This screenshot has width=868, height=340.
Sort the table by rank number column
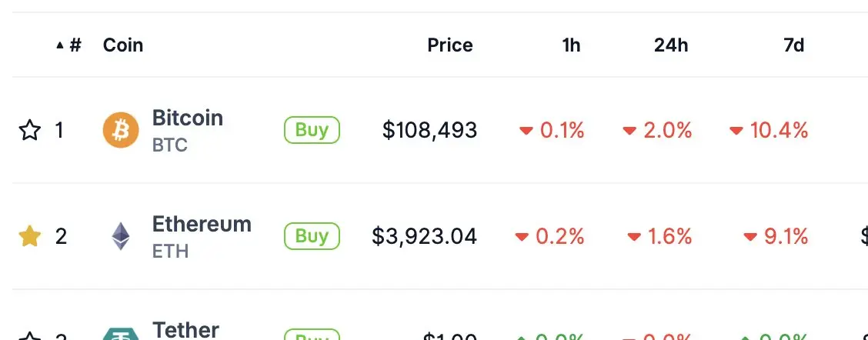point(70,45)
